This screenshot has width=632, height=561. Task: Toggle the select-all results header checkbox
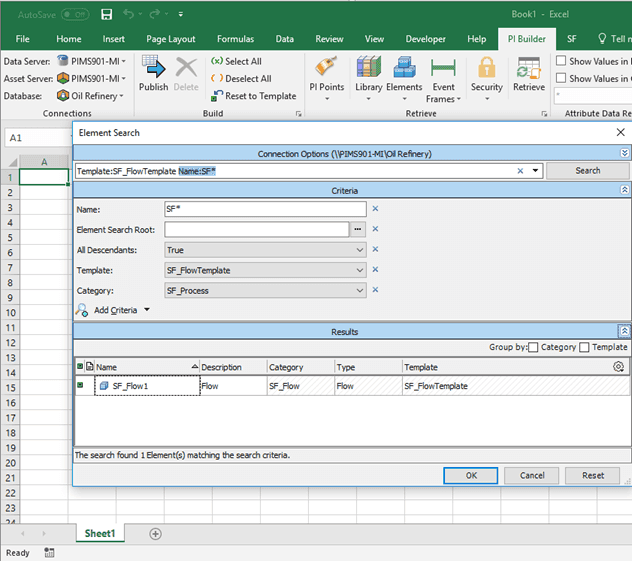coord(80,366)
